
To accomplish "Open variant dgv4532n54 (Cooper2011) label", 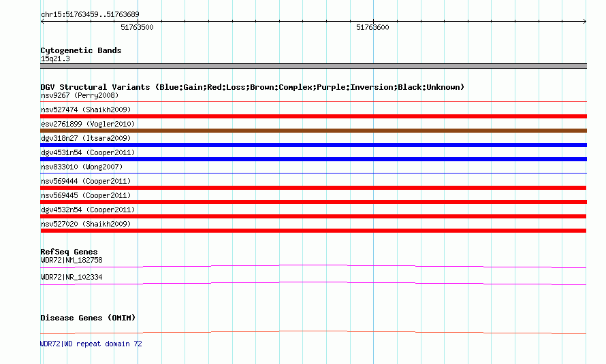I will (88, 210).
